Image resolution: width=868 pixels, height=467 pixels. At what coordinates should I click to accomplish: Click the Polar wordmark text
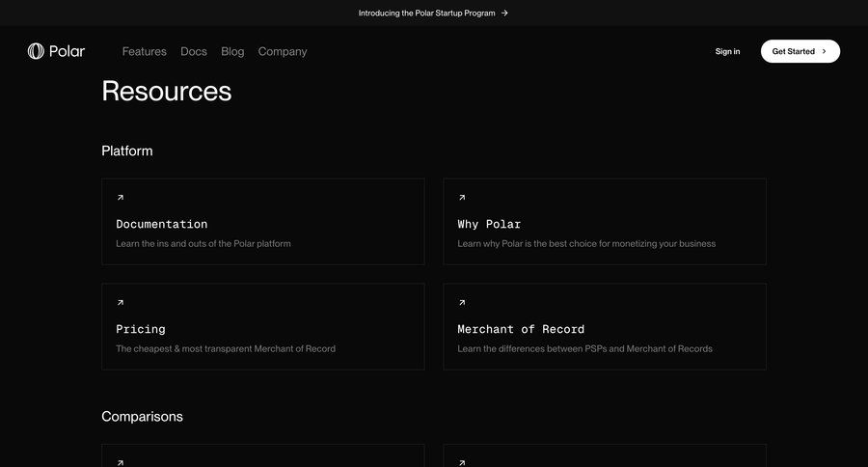[67, 51]
